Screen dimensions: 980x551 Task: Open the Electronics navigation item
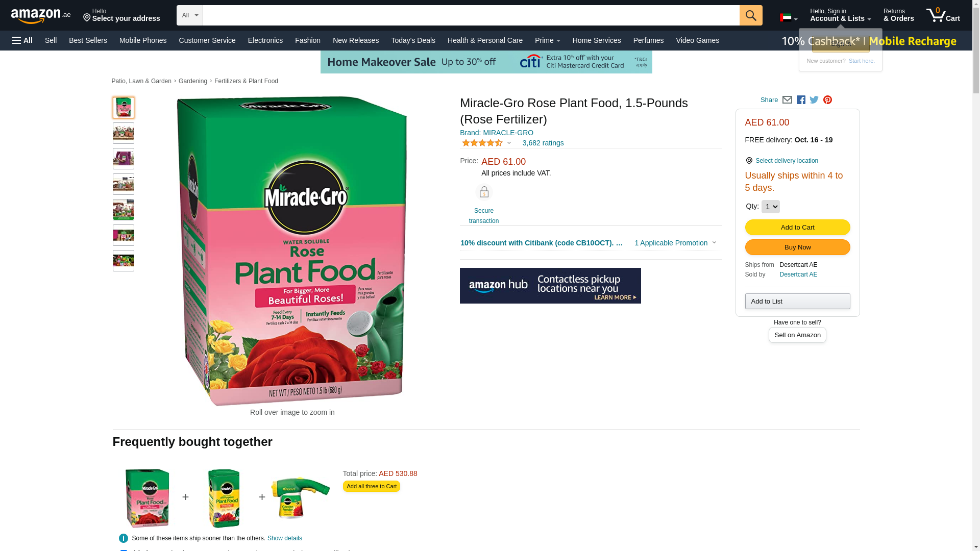coord(265,40)
